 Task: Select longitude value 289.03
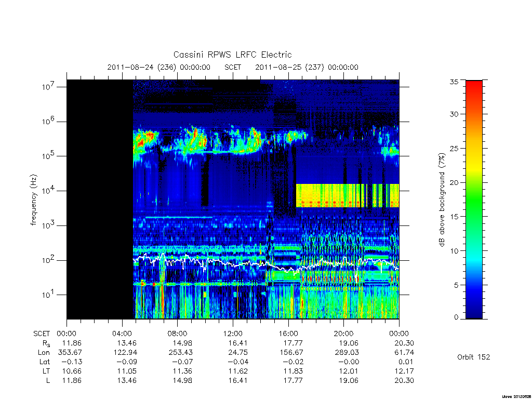[347, 353]
